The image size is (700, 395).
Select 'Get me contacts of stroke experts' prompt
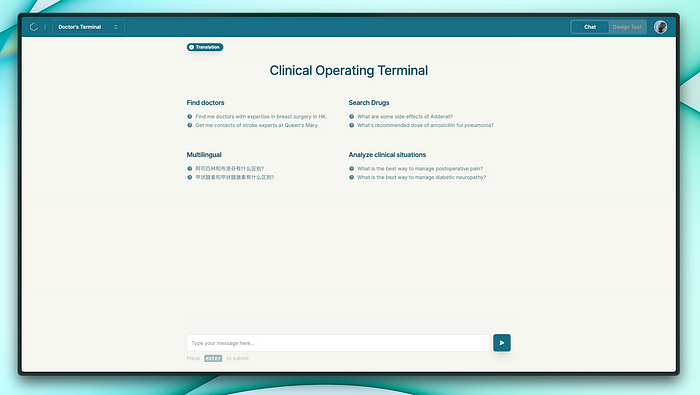pyautogui.click(x=257, y=125)
